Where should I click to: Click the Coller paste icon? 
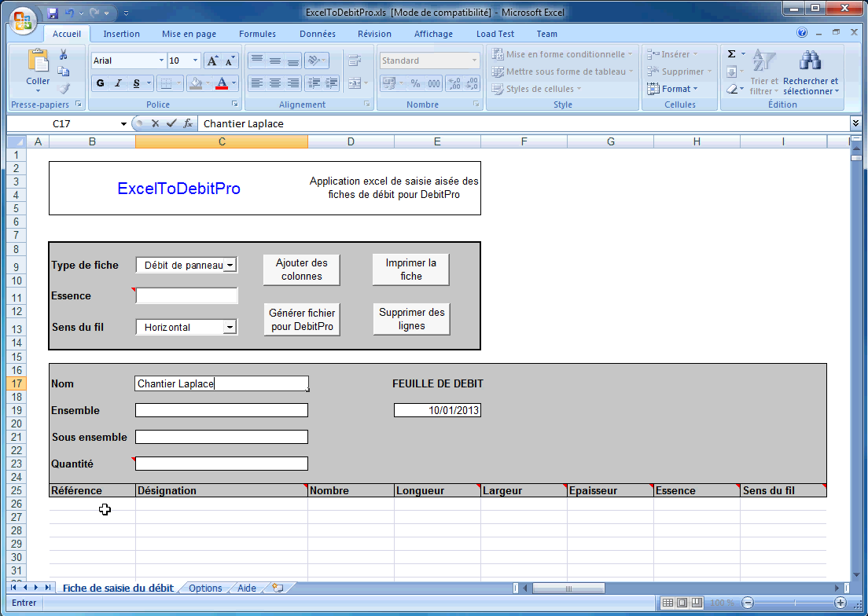[x=38, y=60]
